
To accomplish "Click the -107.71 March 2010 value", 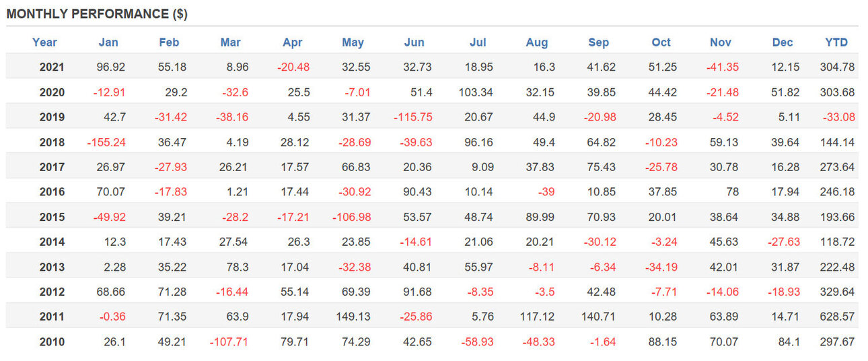I will pyautogui.click(x=229, y=342).
